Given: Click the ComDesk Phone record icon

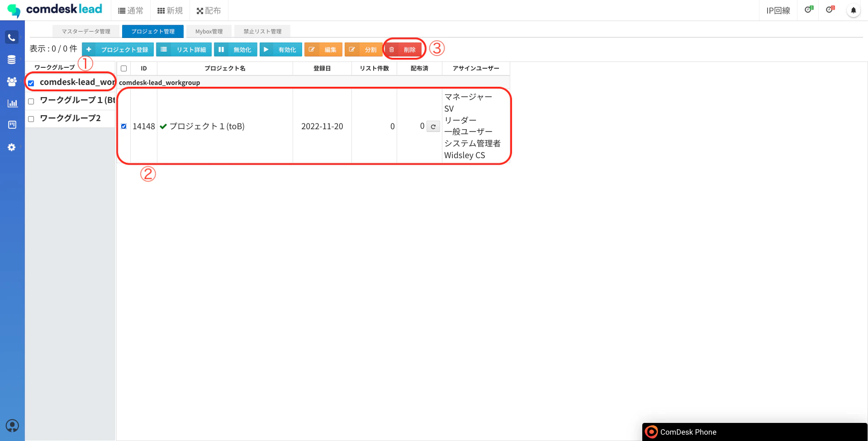Looking at the screenshot, I should 651,432.
